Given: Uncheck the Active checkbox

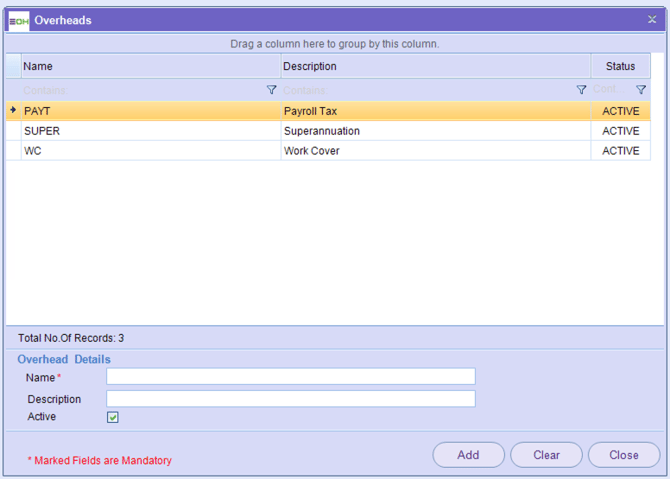Looking at the screenshot, I should [113, 418].
